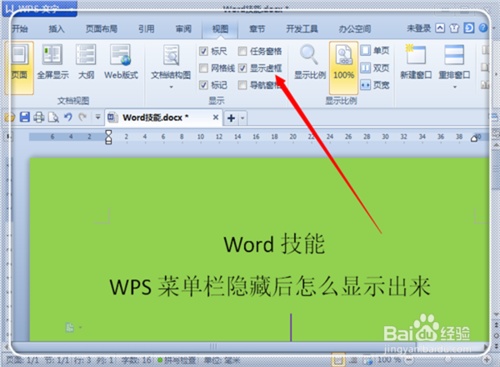Click the highlighted page view icon in status bar
The image size is (500, 367).
[338, 360]
